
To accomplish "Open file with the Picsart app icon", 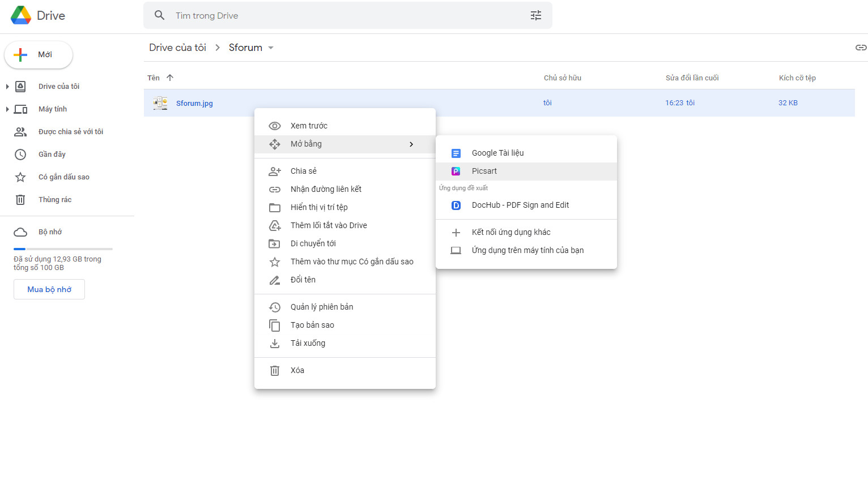I will point(456,171).
